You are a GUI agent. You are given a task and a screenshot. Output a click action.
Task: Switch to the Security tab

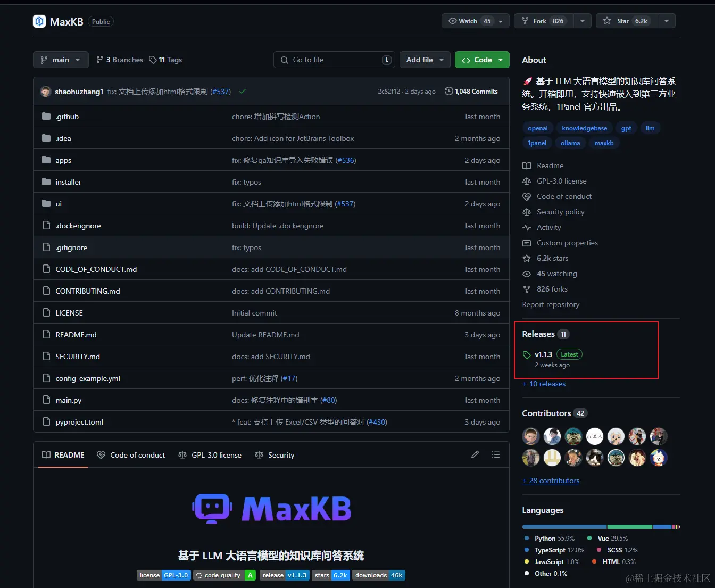click(275, 455)
